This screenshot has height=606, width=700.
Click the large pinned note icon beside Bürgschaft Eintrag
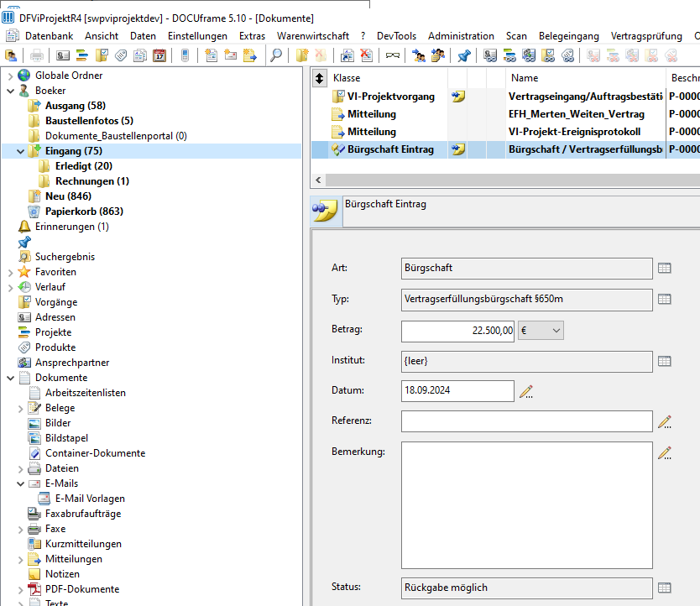point(325,211)
